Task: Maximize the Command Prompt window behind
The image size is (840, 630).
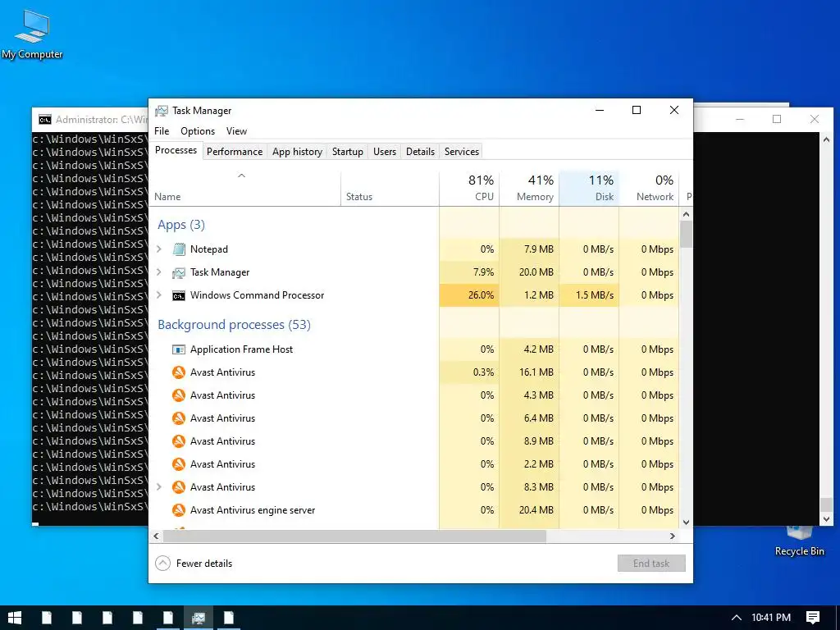Action: [x=777, y=119]
